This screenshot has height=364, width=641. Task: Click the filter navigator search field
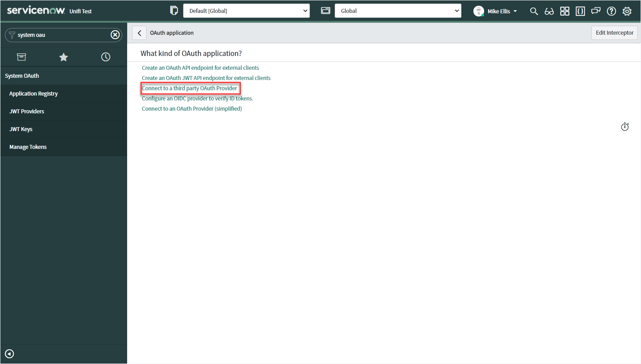click(x=63, y=35)
